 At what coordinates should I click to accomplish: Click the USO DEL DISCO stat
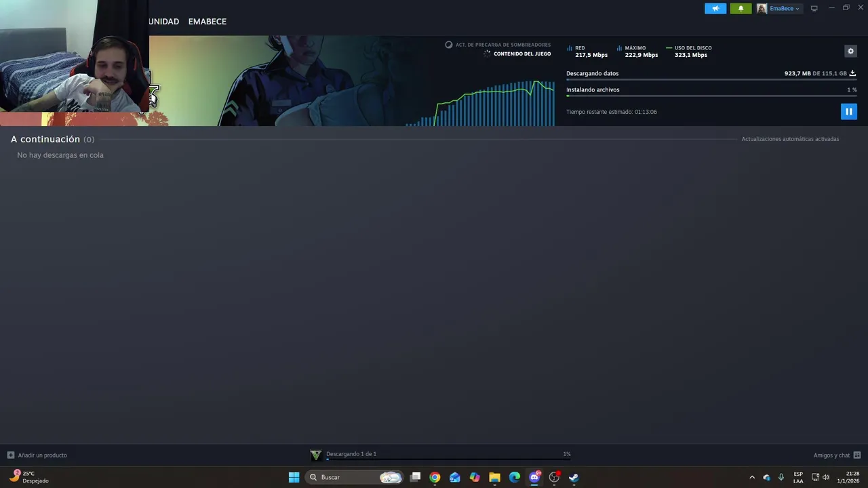click(689, 52)
